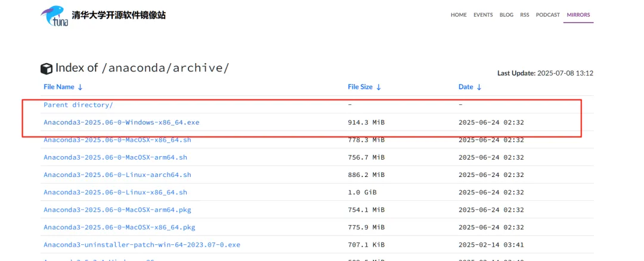The height and width of the screenshot is (261, 644).
Task: Click the 707.1 KiB file size
Action: click(366, 244)
